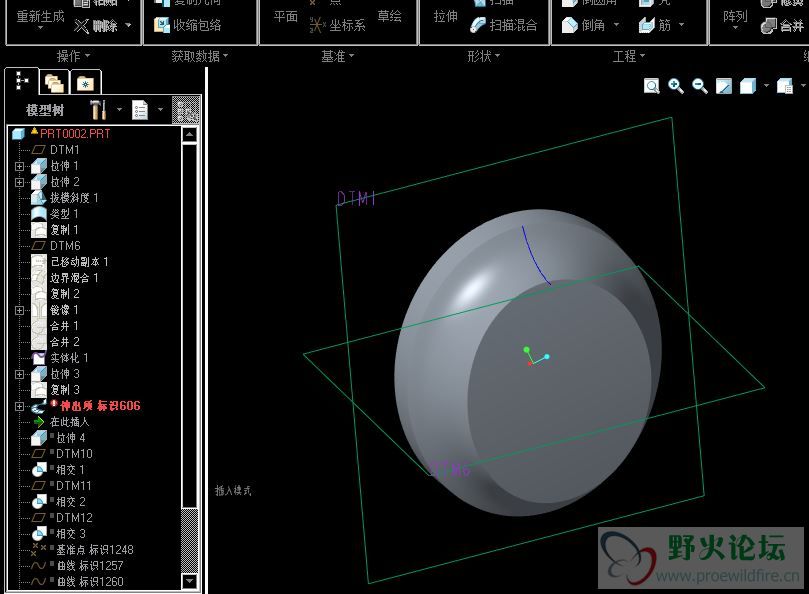Click the 重新生成 regenerate button

pyautogui.click(x=40, y=19)
